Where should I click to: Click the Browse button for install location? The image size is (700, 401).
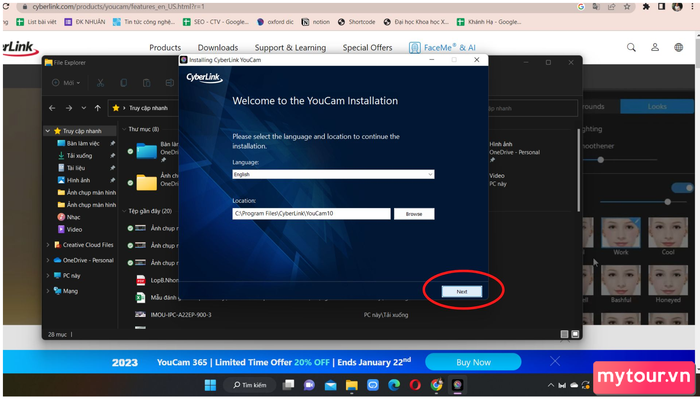[414, 214]
